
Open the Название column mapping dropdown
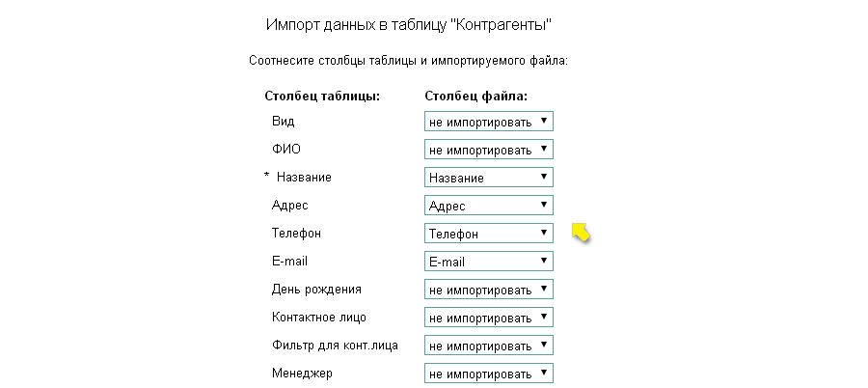point(488,178)
